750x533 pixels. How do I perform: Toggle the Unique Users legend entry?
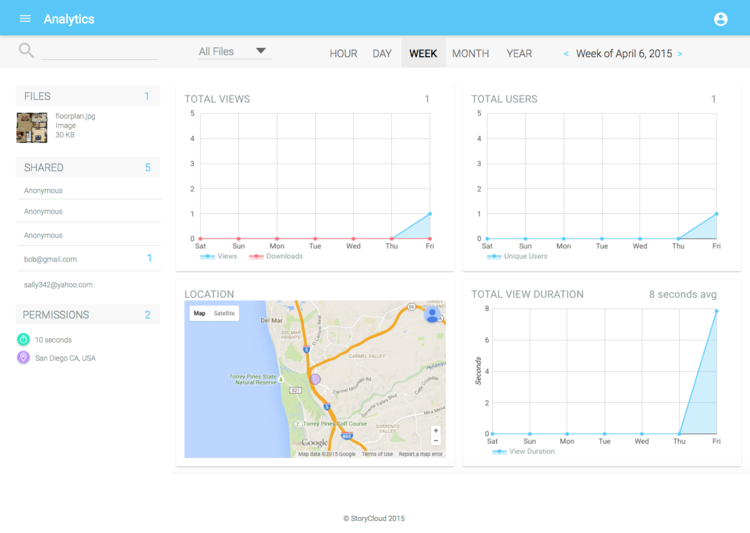tap(517, 256)
